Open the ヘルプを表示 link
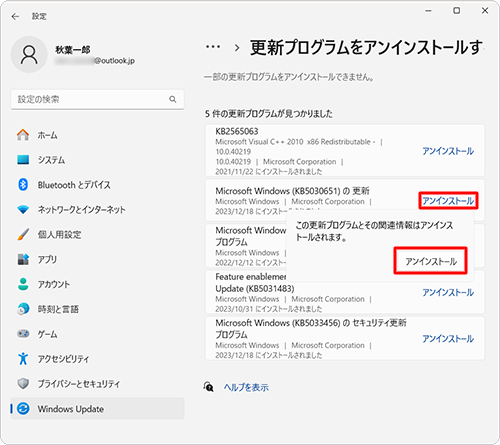The image size is (500, 445). point(246,387)
